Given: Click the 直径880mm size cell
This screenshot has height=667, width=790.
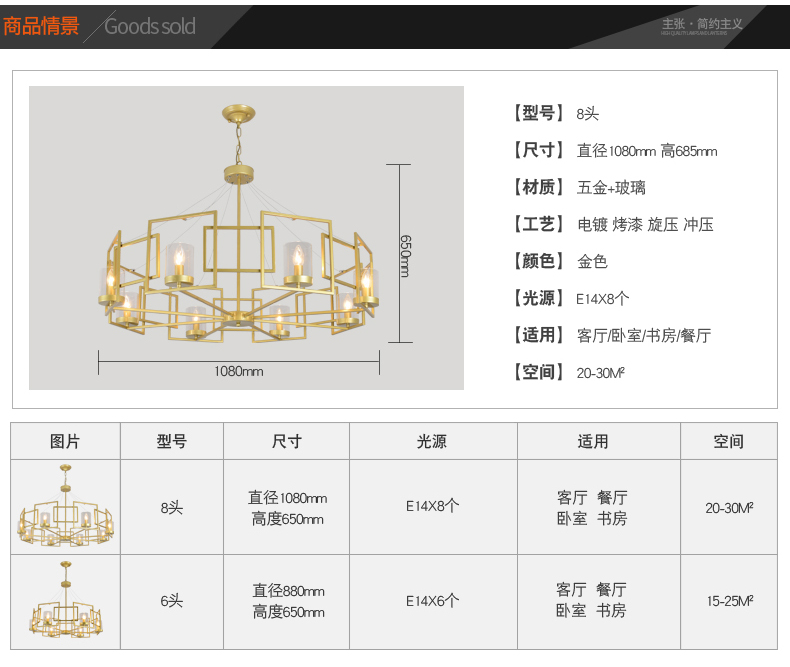Looking at the screenshot, I should [x=287, y=591].
